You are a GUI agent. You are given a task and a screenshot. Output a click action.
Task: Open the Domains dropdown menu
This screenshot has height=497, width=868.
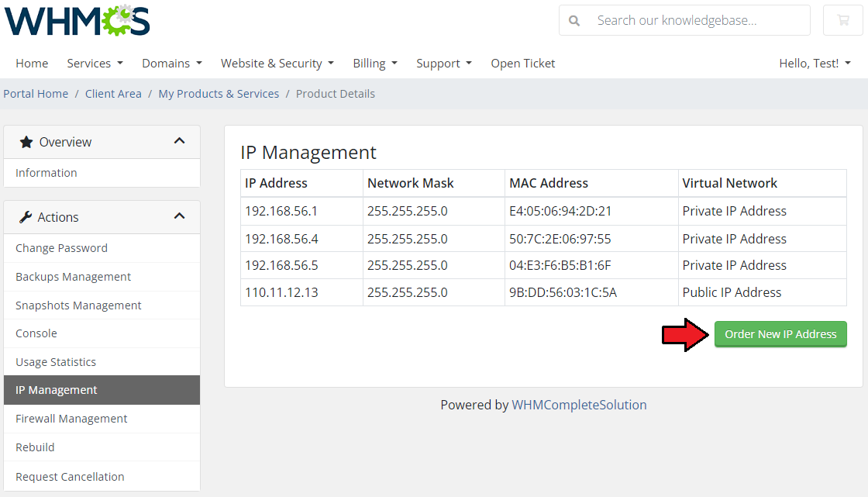click(171, 63)
